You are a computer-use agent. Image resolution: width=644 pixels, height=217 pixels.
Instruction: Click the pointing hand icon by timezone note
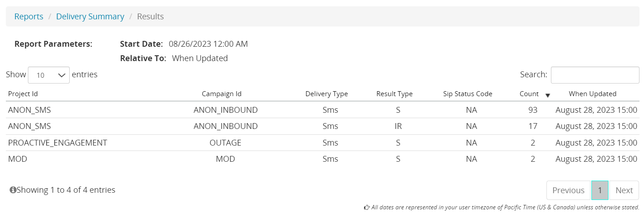[x=367, y=208]
